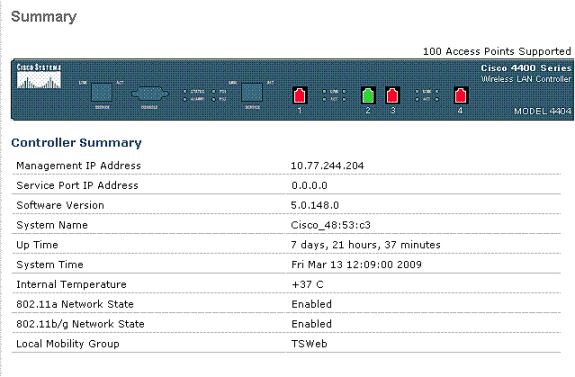The height and width of the screenshot is (377, 575).
Task: Click the Cisco 4400 Series label
Action: click(x=526, y=68)
